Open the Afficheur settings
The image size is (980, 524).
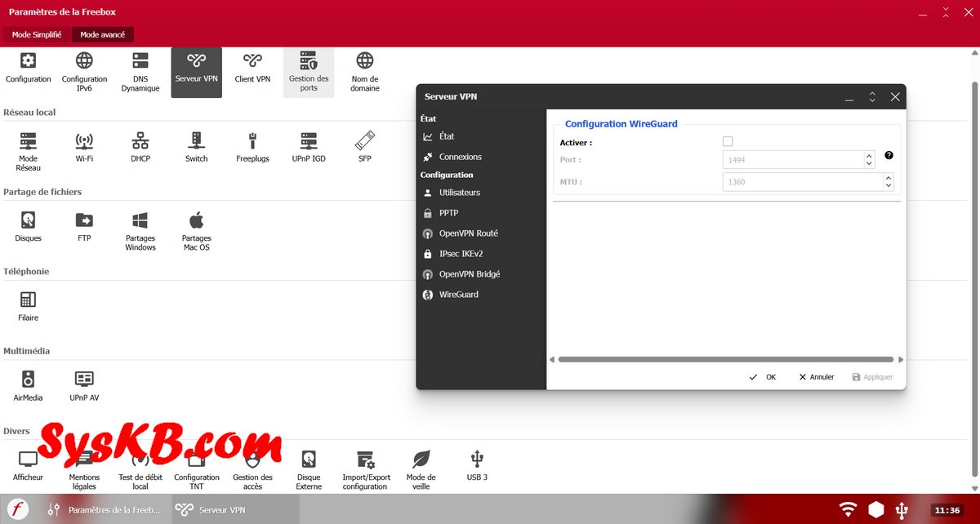click(x=29, y=466)
